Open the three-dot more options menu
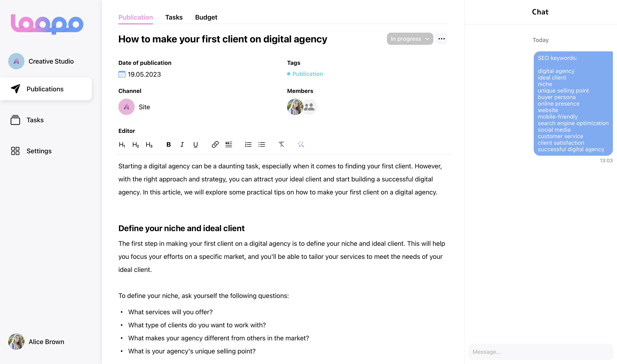The image size is (617, 364). [442, 39]
